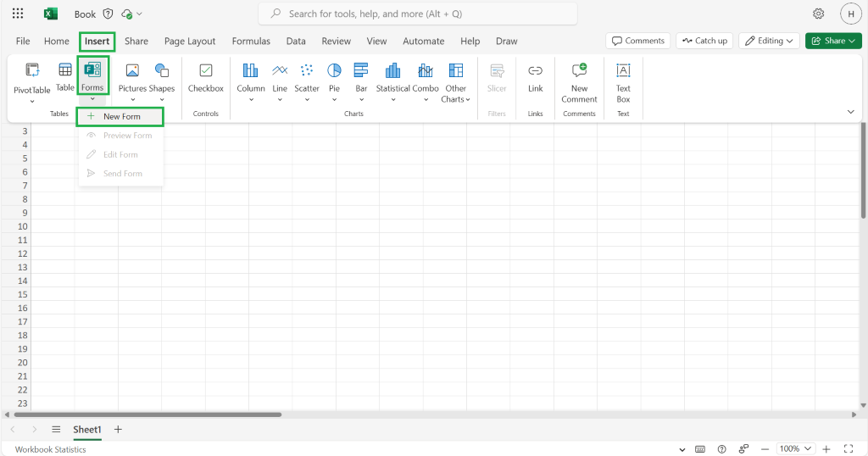Insert a Scatter chart
This screenshot has height=456, width=868.
(x=307, y=76)
